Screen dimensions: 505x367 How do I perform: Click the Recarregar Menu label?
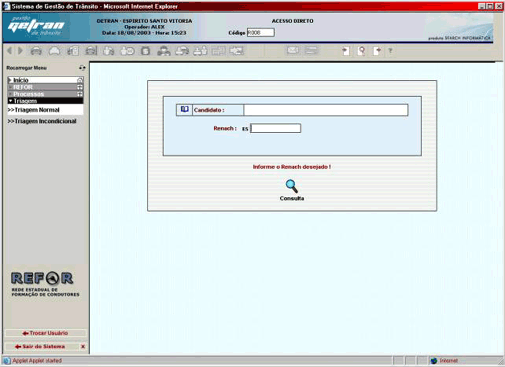[26, 68]
